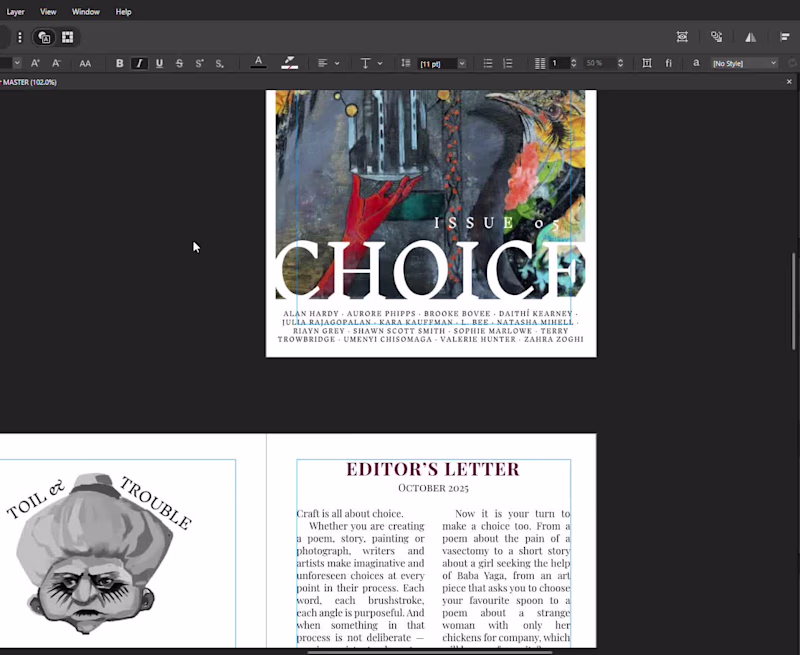Viewport: 800px width, 655px height.
Task: Click the snapping icon in the top toolbar
Action: 717,36
